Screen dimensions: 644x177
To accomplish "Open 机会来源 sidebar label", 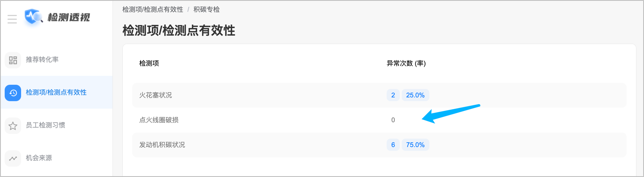I will (39, 158).
